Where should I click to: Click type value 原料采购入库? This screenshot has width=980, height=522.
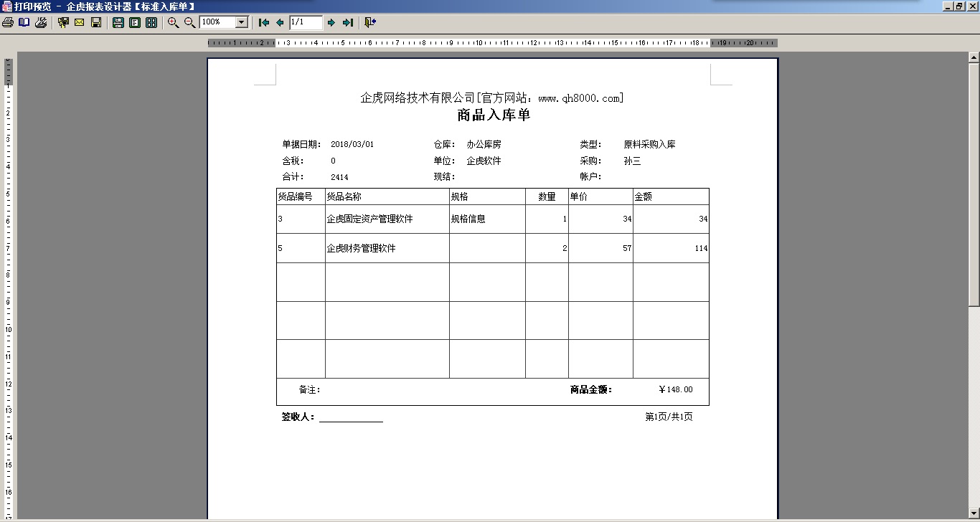pyautogui.click(x=650, y=144)
